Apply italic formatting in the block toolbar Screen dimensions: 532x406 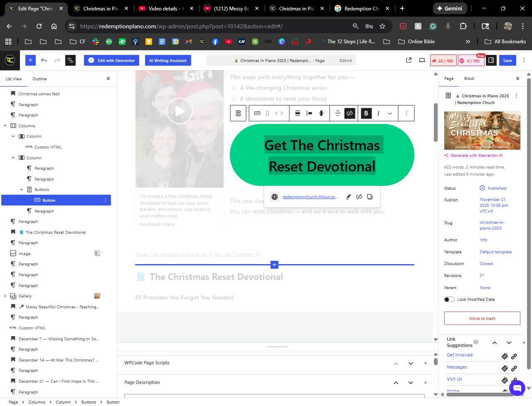[378, 113]
